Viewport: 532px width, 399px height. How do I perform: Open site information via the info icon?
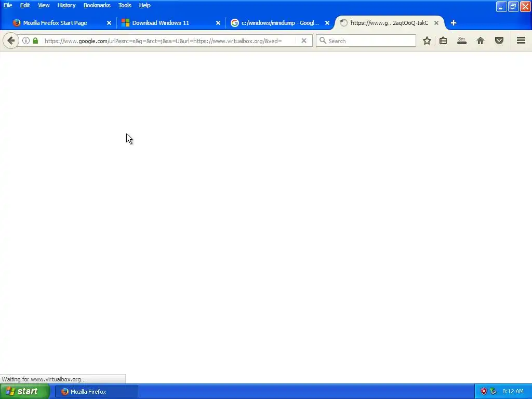[x=26, y=41]
